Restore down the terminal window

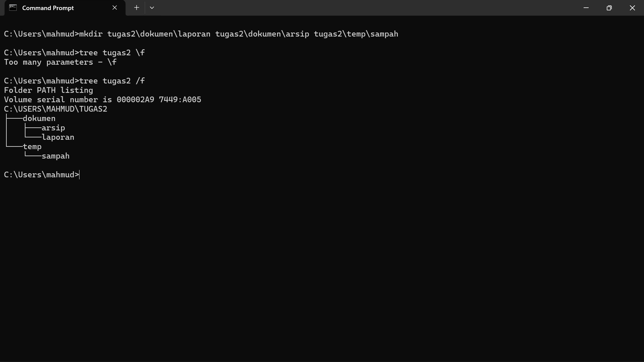coord(609,8)
